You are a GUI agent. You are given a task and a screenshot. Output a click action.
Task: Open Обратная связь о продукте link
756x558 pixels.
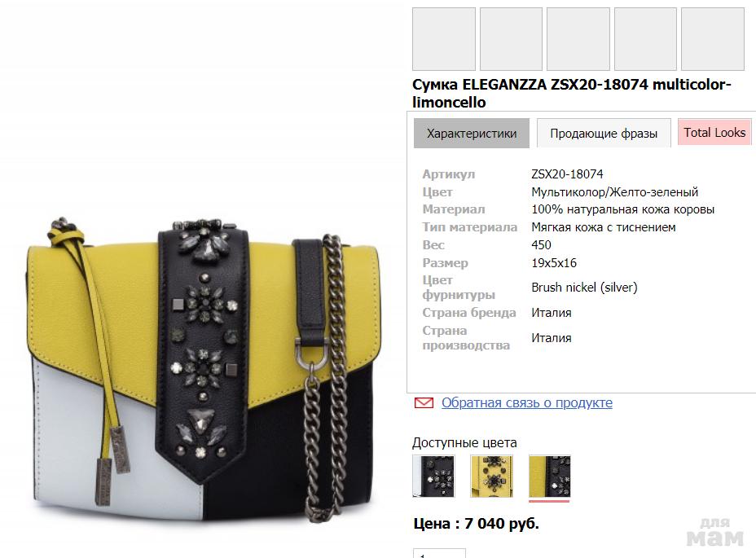[x=527, y=402]
